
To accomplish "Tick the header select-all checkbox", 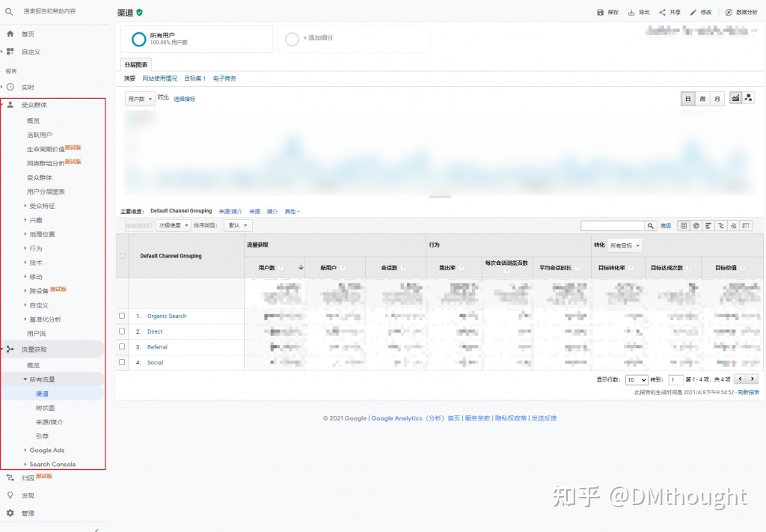I will (x=123, y=255).
